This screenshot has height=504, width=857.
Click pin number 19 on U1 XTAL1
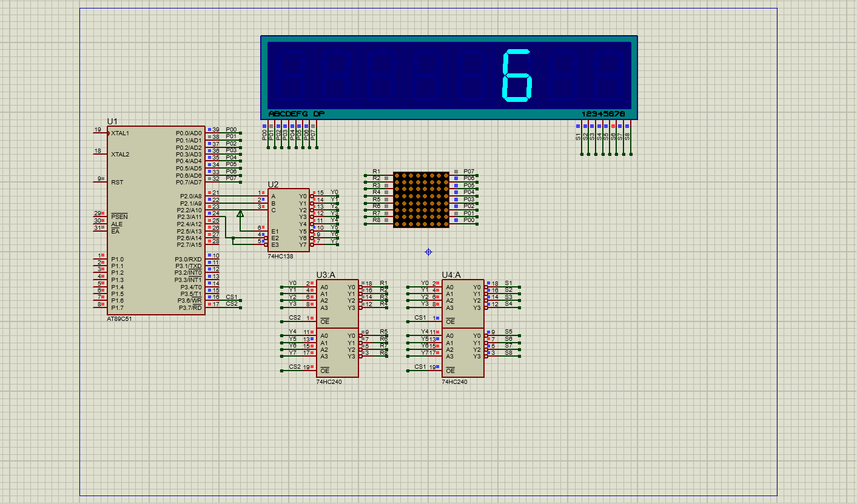98,130
